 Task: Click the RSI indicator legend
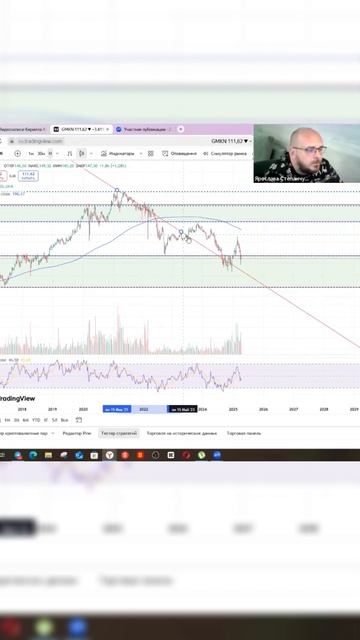click(16, 360)
